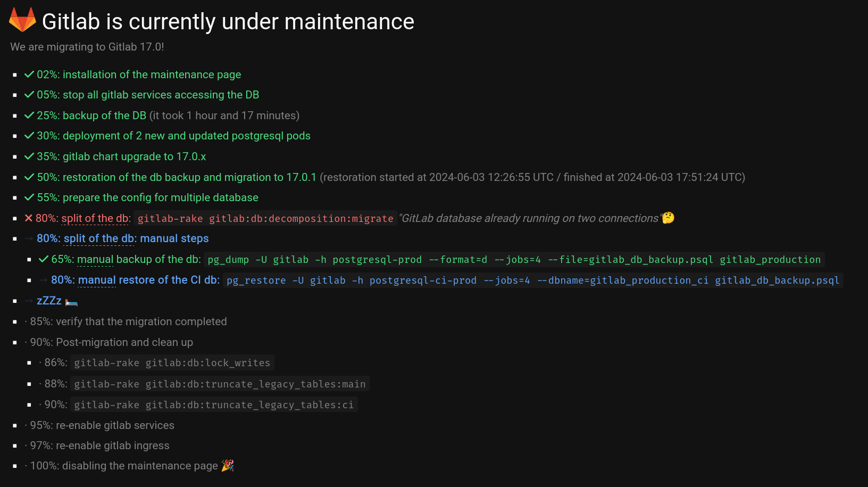Click checkmark beside 65% manual backup step
868x487 pixels.
pos(44,259)
